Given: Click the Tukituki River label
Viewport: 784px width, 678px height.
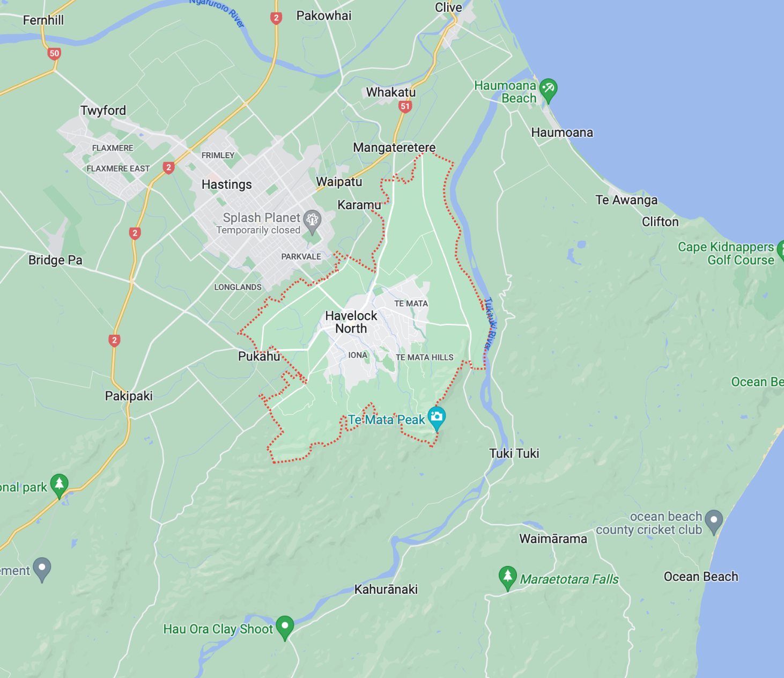Looking at the screenshot, I should tap(491, 325).
